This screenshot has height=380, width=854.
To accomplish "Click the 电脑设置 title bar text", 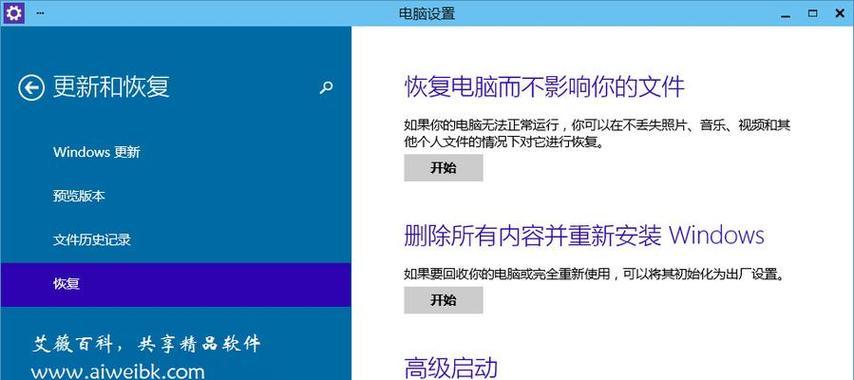I will (x=427, y=14).
